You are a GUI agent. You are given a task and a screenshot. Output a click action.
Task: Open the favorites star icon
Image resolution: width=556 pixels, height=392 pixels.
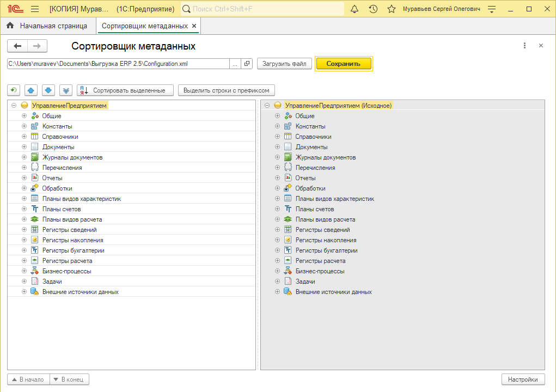click(391, 9)
